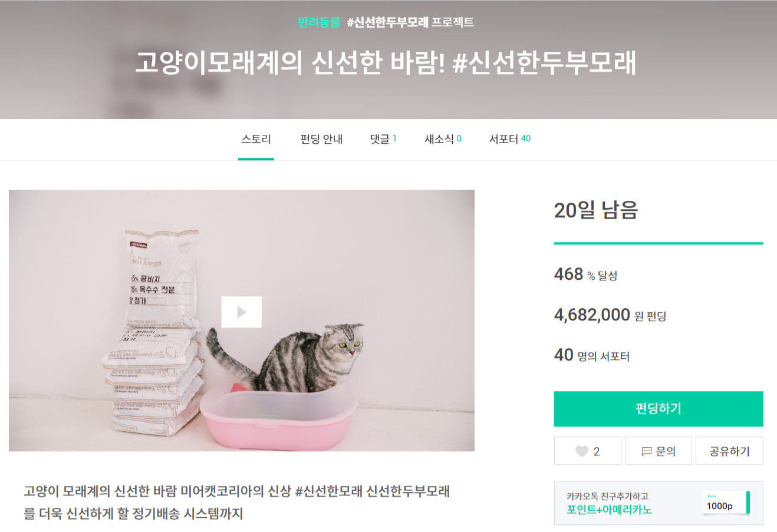
Task: Open the 스토리 tab
Action: point(256,140)
